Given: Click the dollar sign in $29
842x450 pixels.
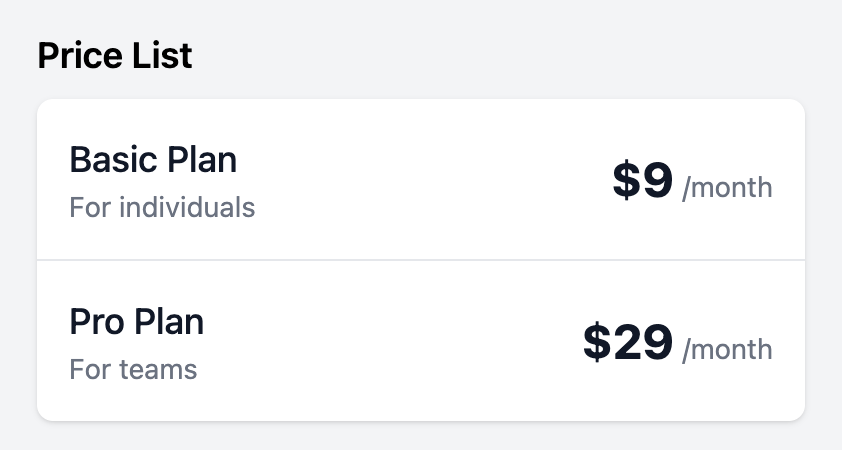Looking at the screenshot, I should (597, 342).
